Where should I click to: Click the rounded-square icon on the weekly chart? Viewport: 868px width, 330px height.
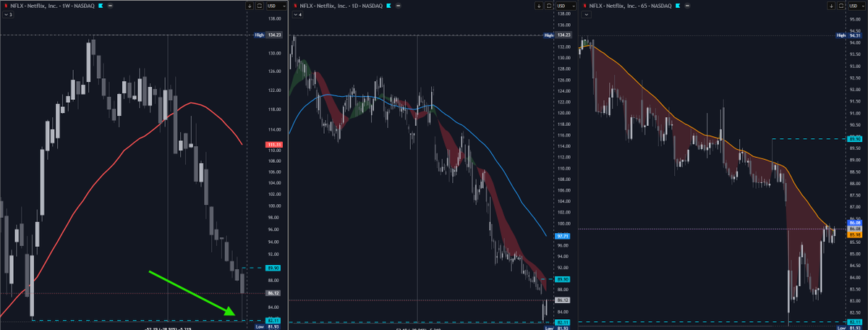(x=259, y=6)
